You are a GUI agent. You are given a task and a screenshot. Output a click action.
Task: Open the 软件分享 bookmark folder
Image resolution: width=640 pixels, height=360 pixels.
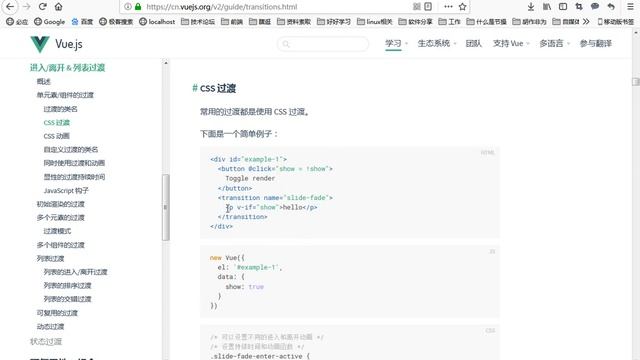click(x=415, y=22)
